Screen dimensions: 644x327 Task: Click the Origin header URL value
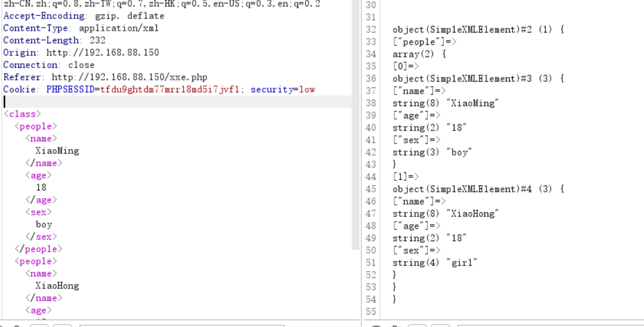click(102, 53)
